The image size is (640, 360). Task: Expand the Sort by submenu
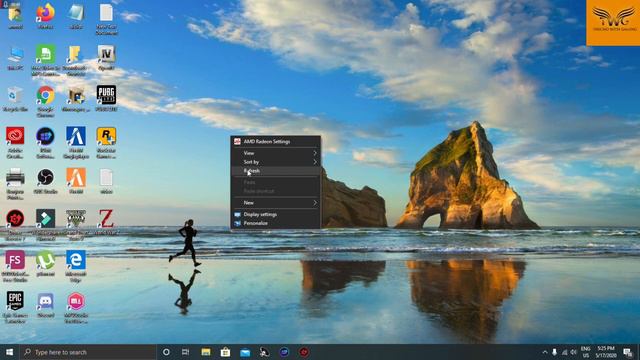pos(276,162)
